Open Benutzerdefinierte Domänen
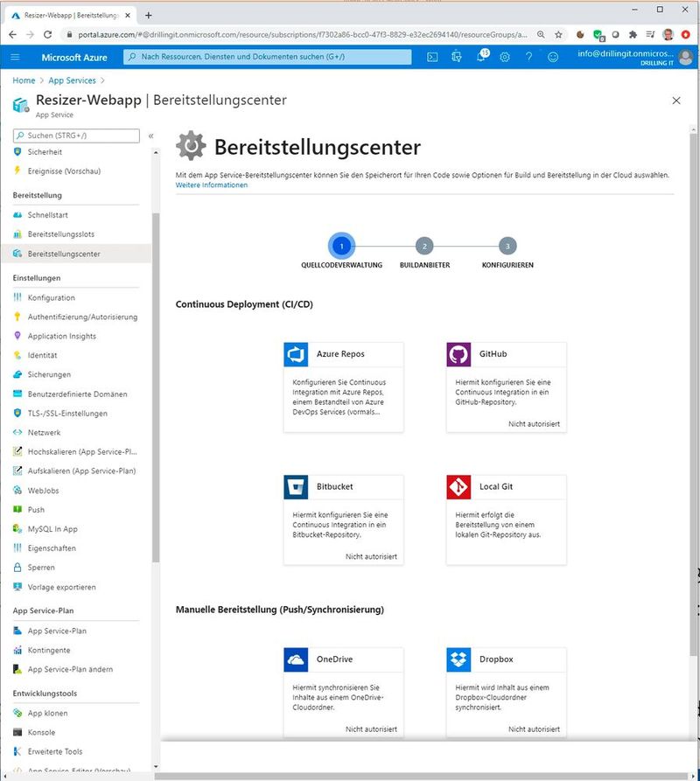700x781 pixels. pos(76,394)
